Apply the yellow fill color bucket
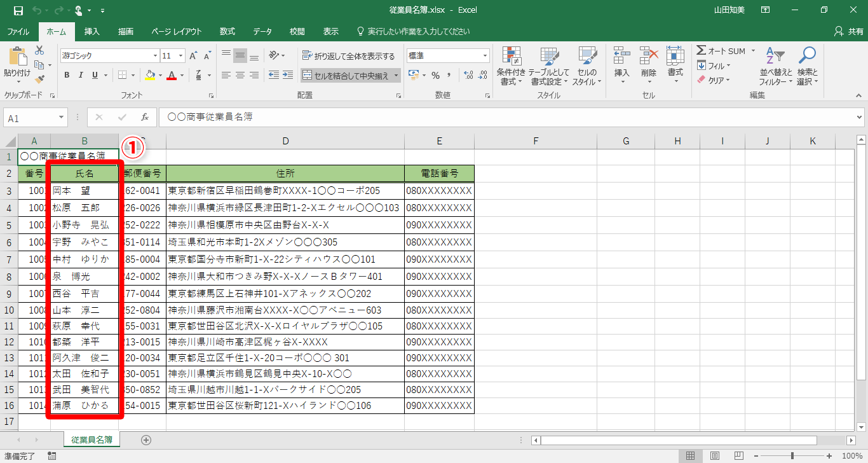Image resolution: width=868 pixels, height=463 pixels. click(150, 75)
